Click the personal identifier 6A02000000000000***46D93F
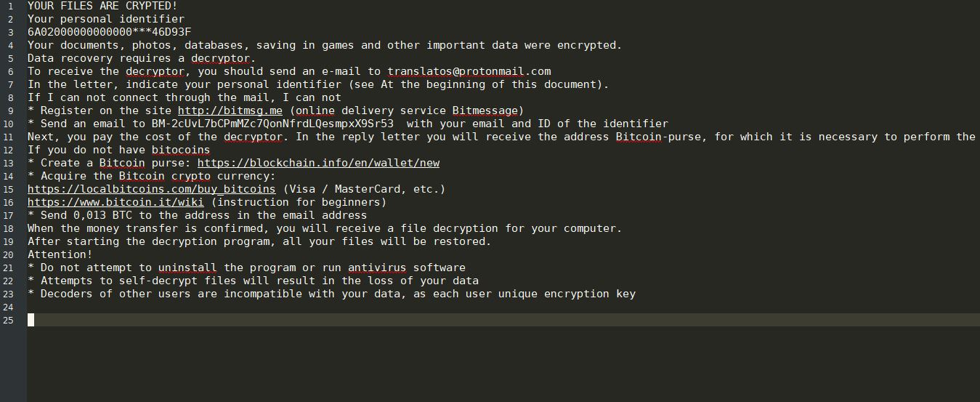The height and width of the screenshot is (402, 980). point(109,32)
